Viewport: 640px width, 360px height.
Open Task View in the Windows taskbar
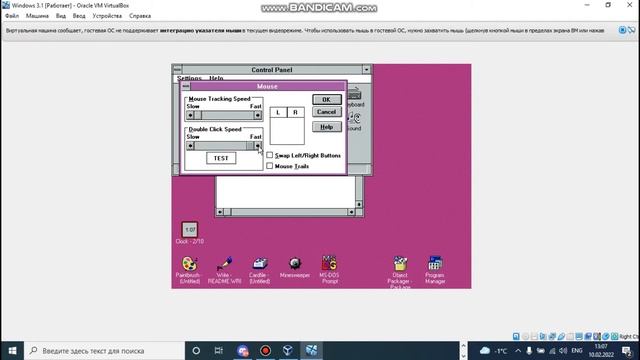(219, 351)
